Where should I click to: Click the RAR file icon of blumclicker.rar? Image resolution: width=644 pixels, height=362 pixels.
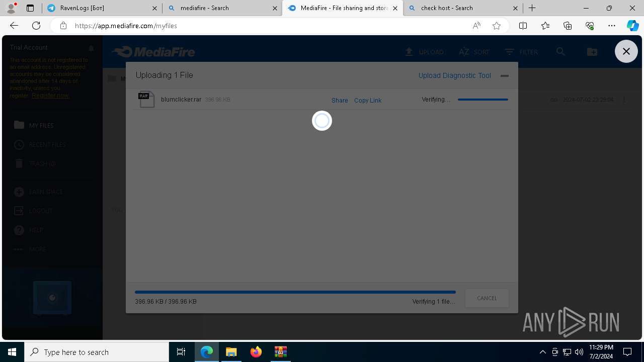tap(146, 100)
